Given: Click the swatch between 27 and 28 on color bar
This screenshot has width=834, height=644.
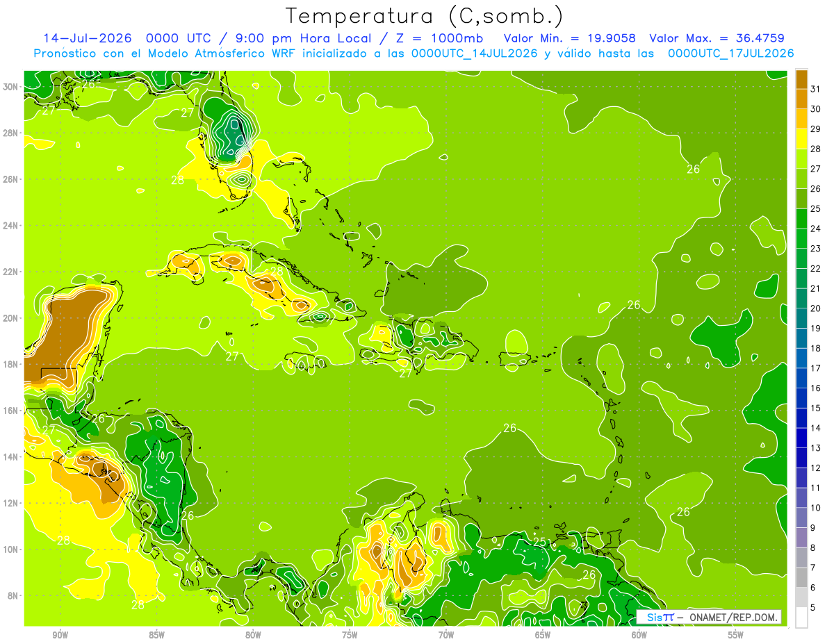Looking at the screenshot, I should coord(801,158).
